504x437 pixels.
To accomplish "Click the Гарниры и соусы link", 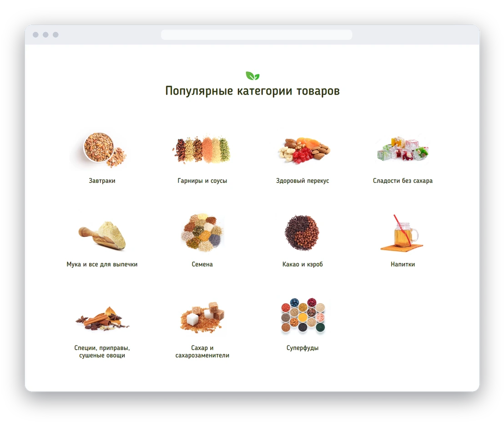I will pyautogui.click(x=202, y=181).
